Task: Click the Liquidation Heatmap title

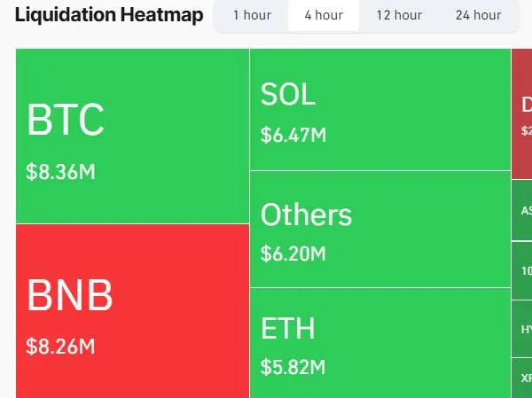Action: 109,15
